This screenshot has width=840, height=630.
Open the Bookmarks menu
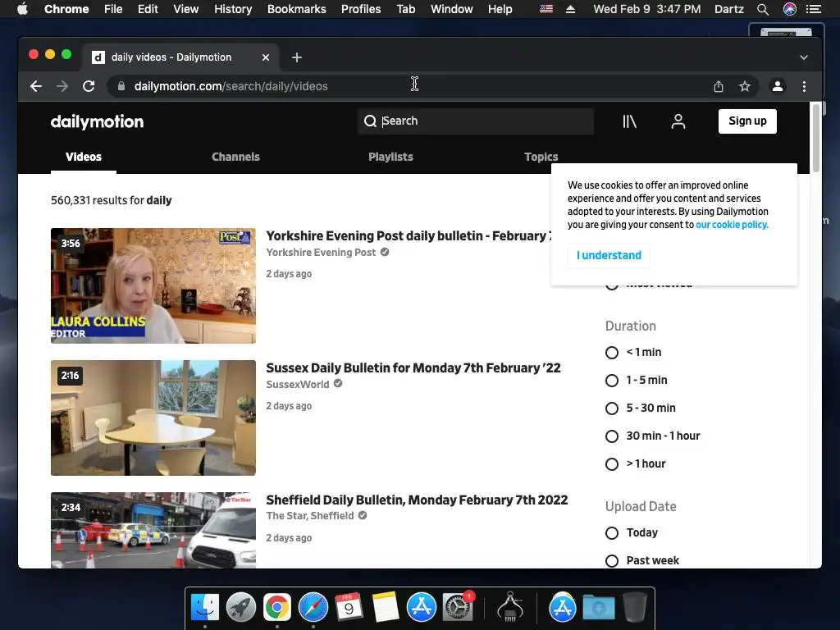click(x=297, y=9)
